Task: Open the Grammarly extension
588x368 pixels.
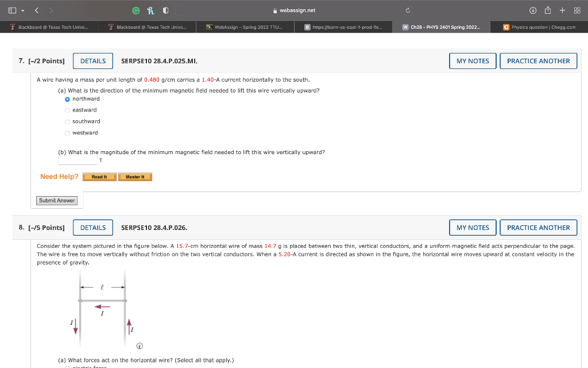Action: point(137,10)
